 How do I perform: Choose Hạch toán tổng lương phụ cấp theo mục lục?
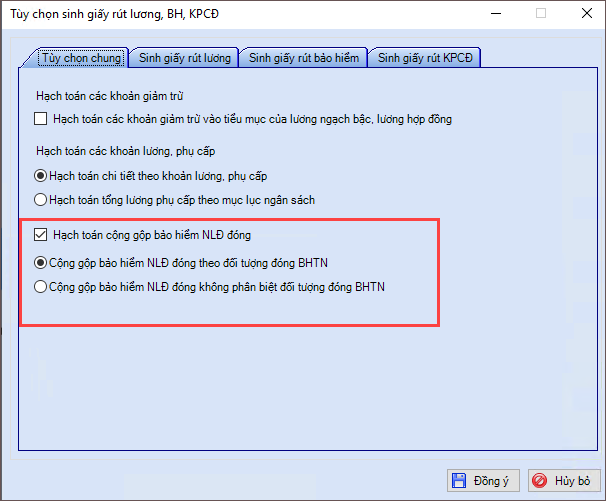click(x=41, y=199)
